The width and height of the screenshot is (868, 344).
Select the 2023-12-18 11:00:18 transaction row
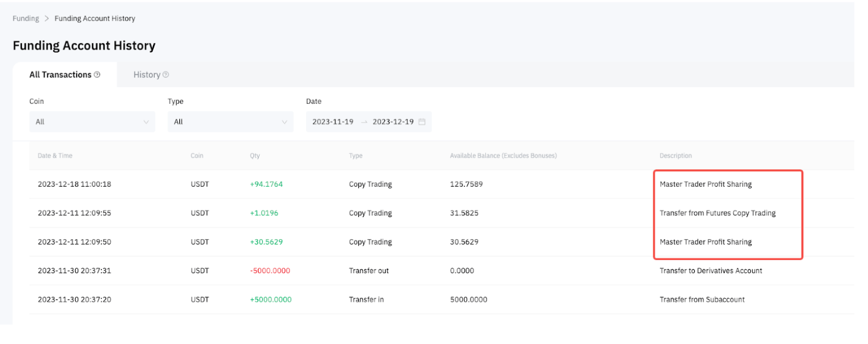[x=74, y=184]
